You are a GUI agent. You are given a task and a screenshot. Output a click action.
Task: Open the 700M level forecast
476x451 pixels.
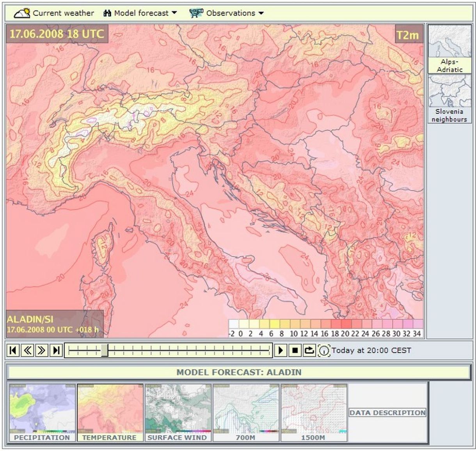(x=245, y=413)
